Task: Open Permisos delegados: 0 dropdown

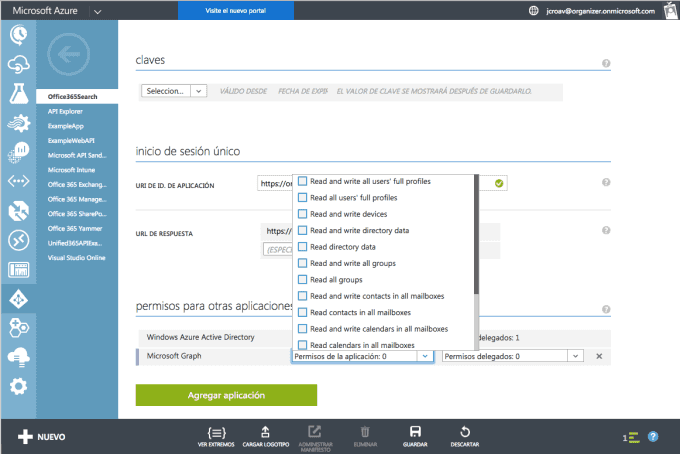Action: [513, 356]
